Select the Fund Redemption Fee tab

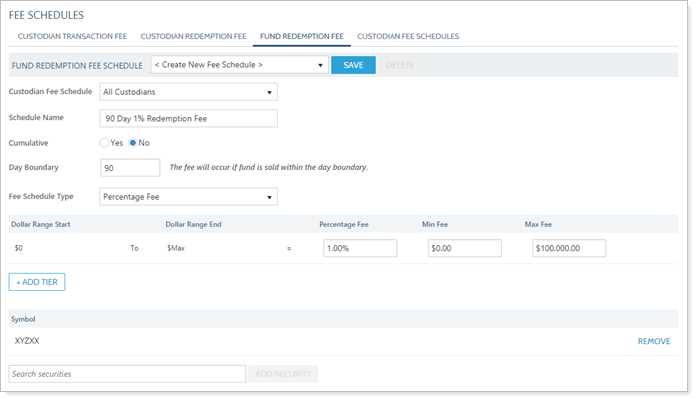point(301,36)
